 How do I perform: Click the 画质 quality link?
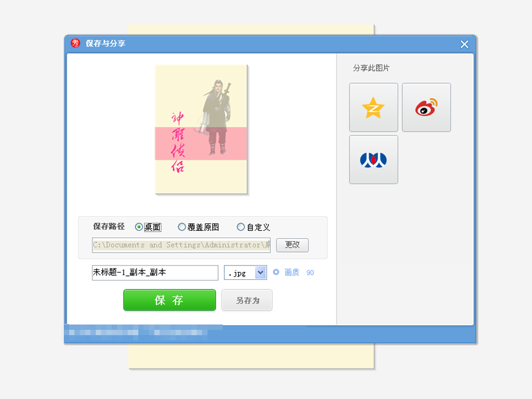point(293,273)
